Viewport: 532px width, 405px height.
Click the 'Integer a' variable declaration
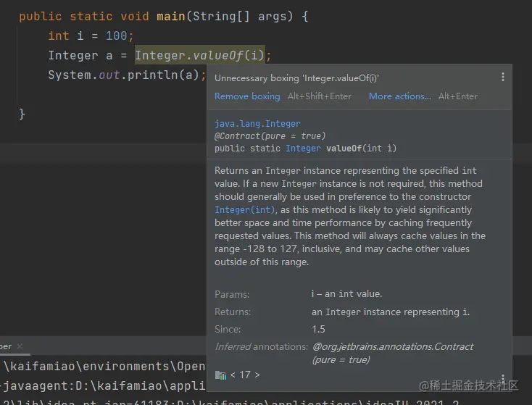pos(80,55)
